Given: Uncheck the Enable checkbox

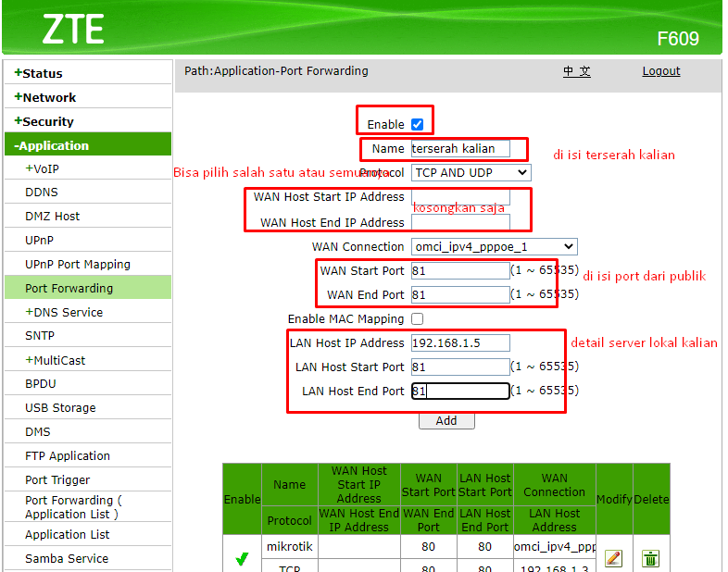Looking at the screenshot, I should tap(417, 124).
